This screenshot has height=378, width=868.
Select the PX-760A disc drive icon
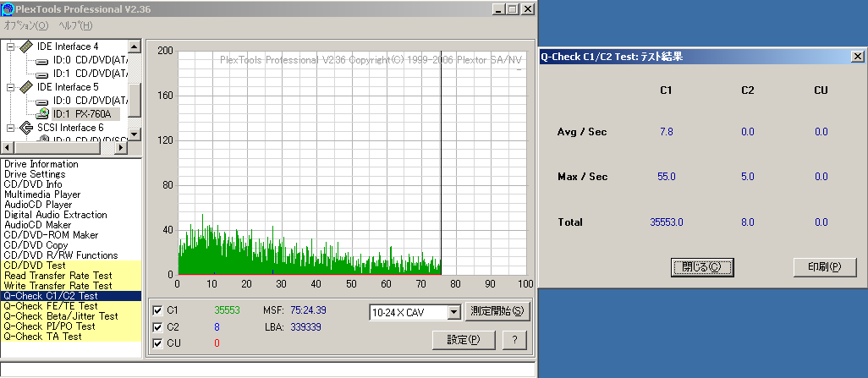[x=42, y=113]
